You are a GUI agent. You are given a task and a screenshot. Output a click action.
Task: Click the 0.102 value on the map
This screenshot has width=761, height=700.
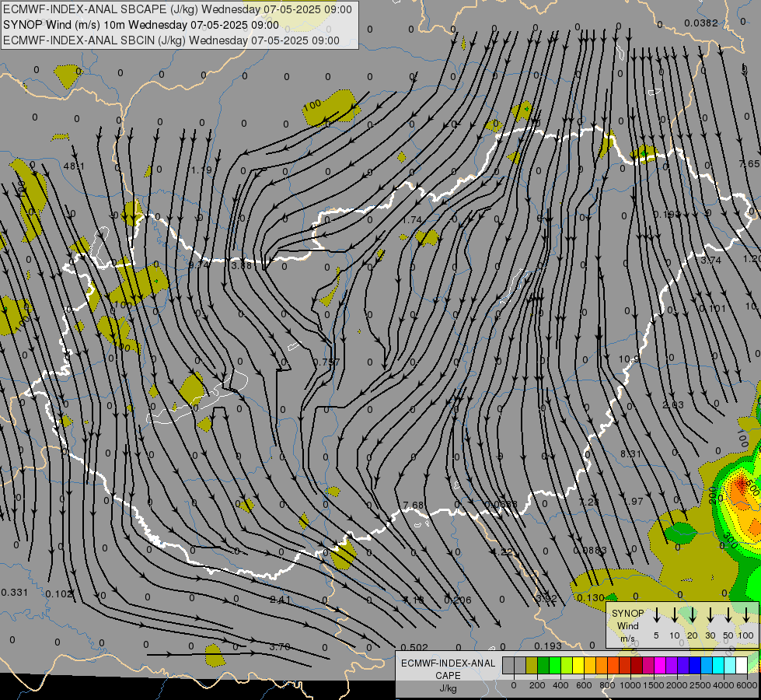pos(58,594)
